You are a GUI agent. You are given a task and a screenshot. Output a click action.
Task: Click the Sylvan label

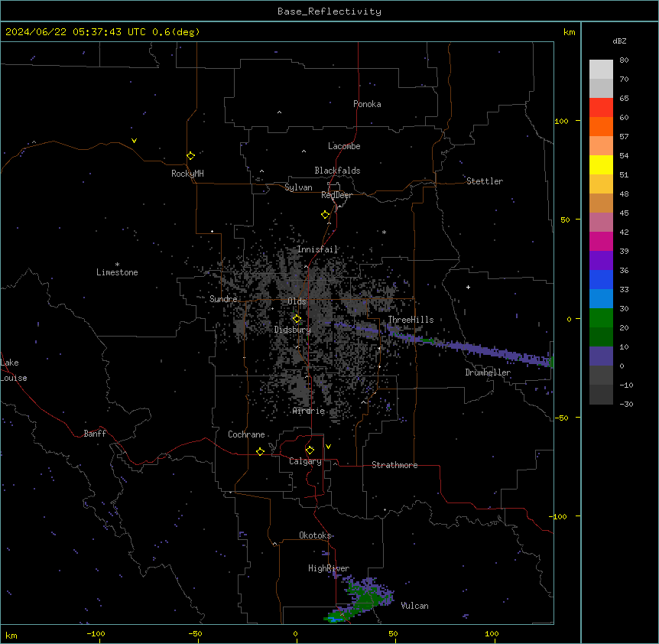(298, 187)
